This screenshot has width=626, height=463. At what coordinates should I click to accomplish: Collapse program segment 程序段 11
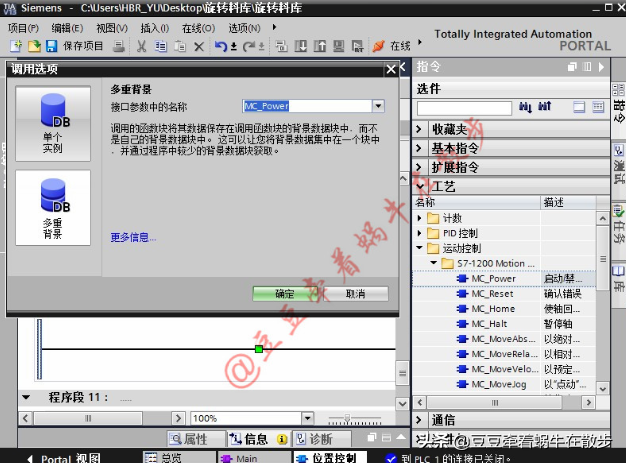point(26,397)
